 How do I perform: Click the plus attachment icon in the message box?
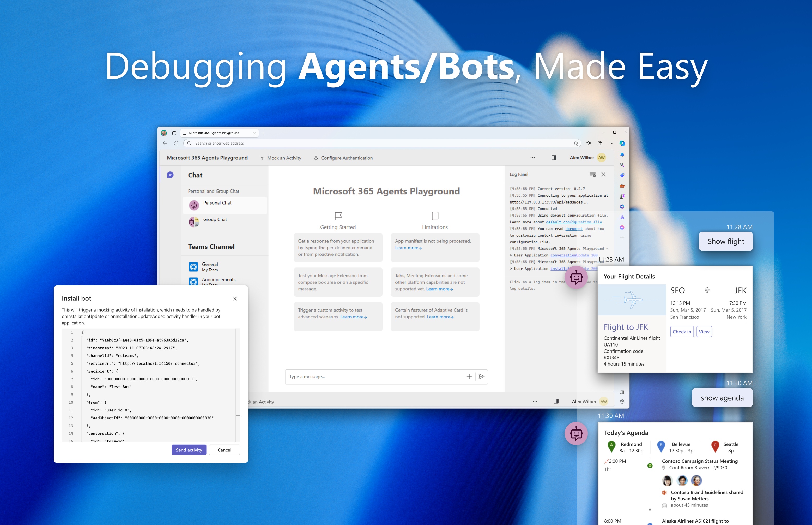[469, 377]
